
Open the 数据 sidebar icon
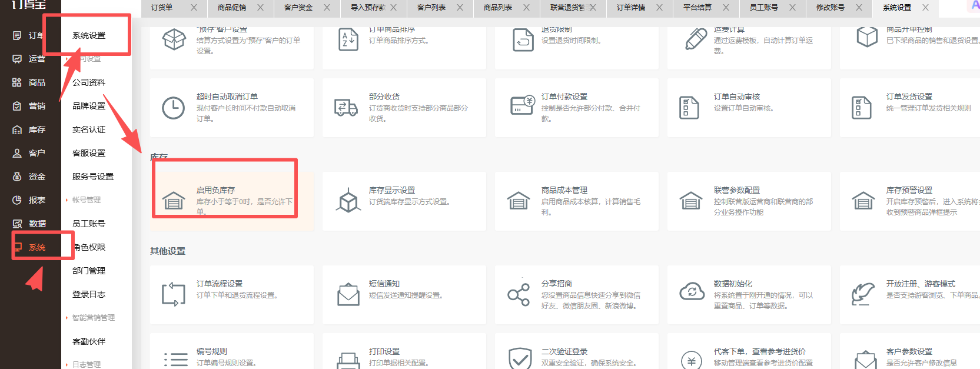pos(17,224)
